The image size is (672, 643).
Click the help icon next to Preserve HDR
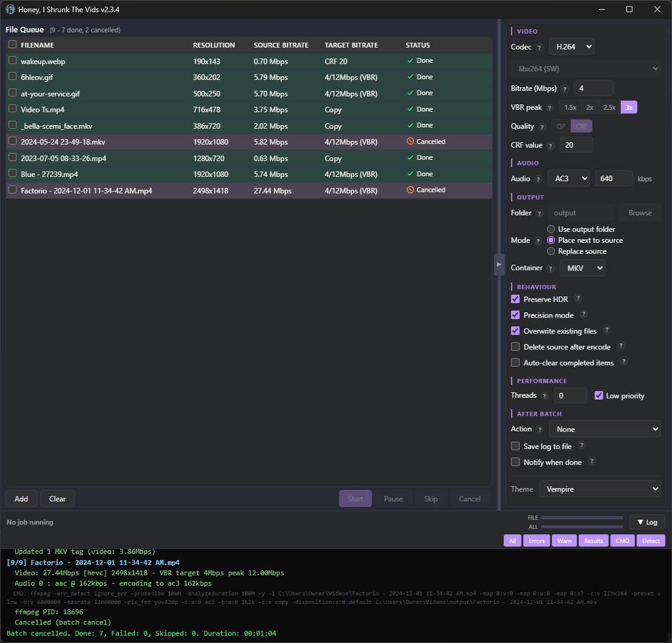[x=578, y=298]
